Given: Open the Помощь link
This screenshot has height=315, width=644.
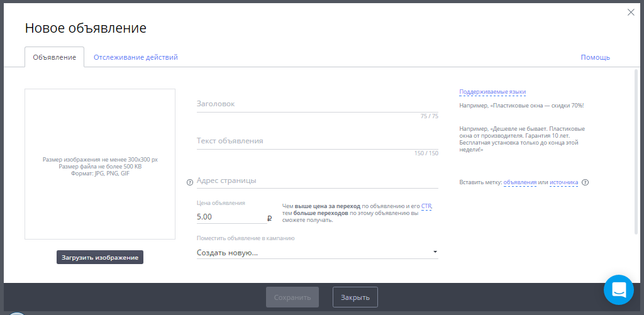Looking at the screenshot, I should pyautogui.click(x=595, y=57).
